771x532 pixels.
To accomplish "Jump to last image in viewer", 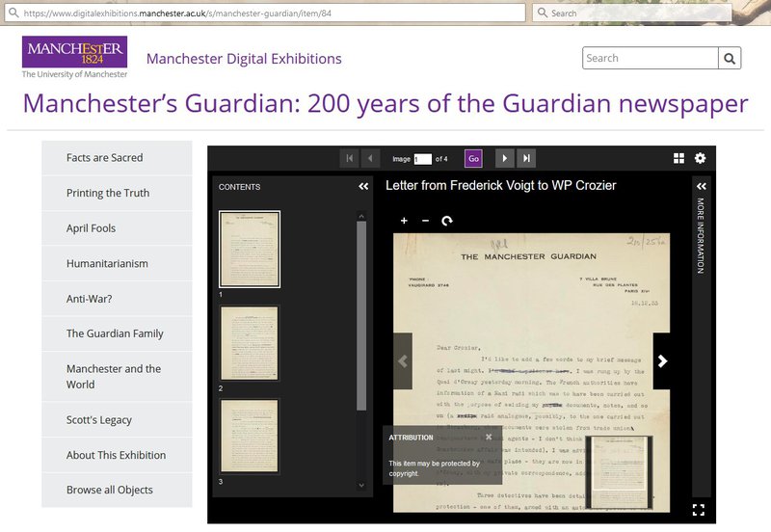I will tap(526, 158).
